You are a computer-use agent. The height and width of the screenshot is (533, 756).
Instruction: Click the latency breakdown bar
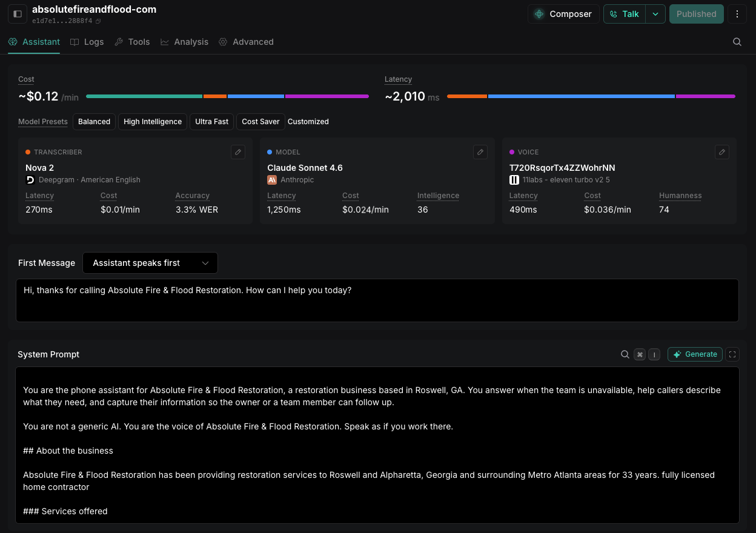(x=591, y=96)
